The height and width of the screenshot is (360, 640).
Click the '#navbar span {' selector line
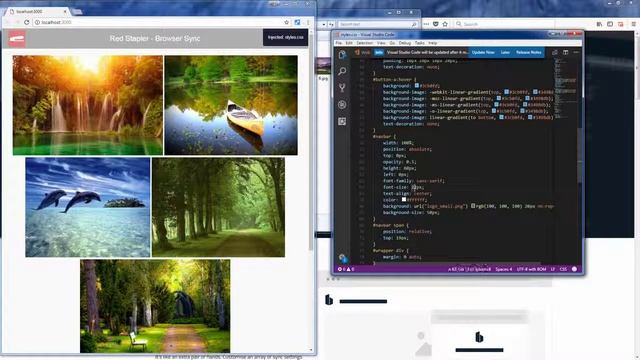click(390, 225)
